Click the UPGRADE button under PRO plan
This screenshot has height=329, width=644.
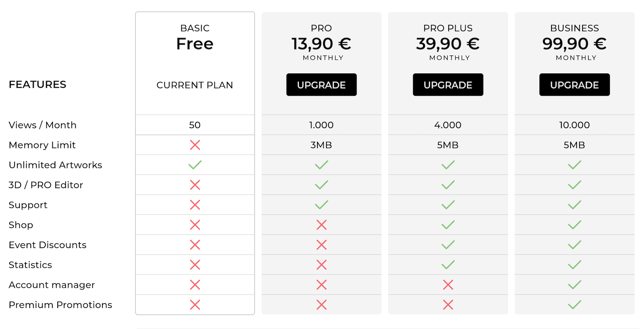pyautogui.click(x=321, y=85)
